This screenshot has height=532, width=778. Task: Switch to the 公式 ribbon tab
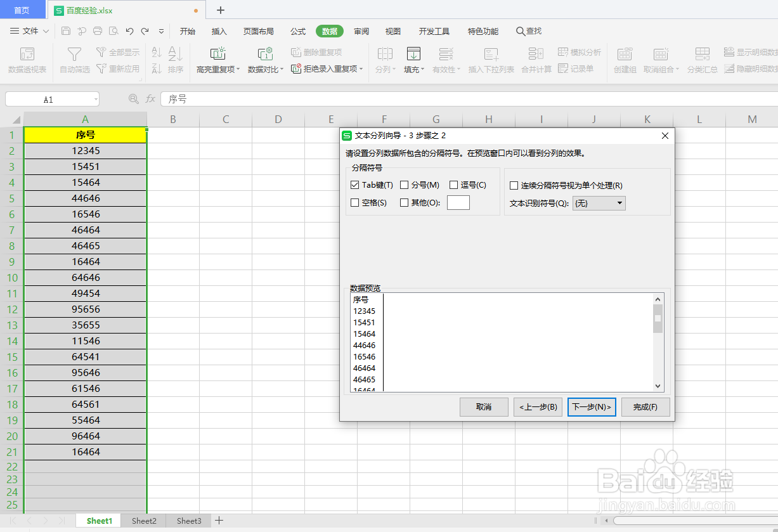(298, 31)
